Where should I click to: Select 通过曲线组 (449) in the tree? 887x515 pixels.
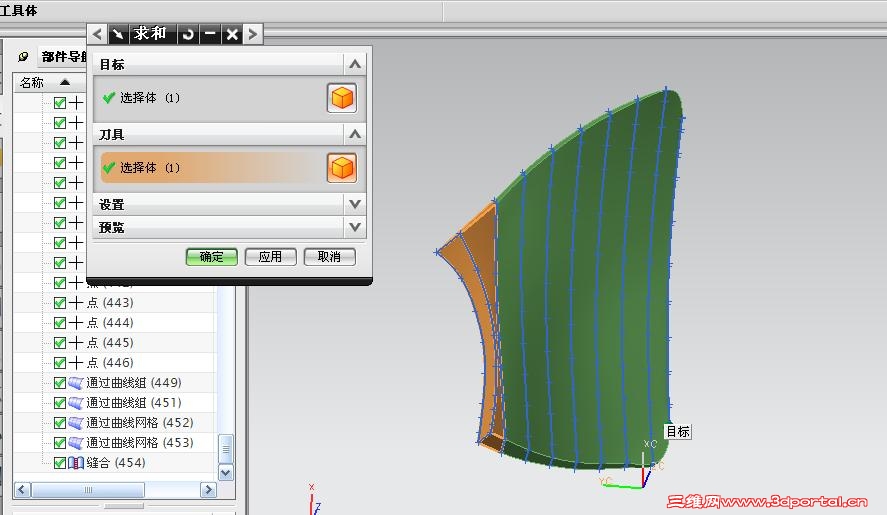pyautogui.click(x=134, y=383)
